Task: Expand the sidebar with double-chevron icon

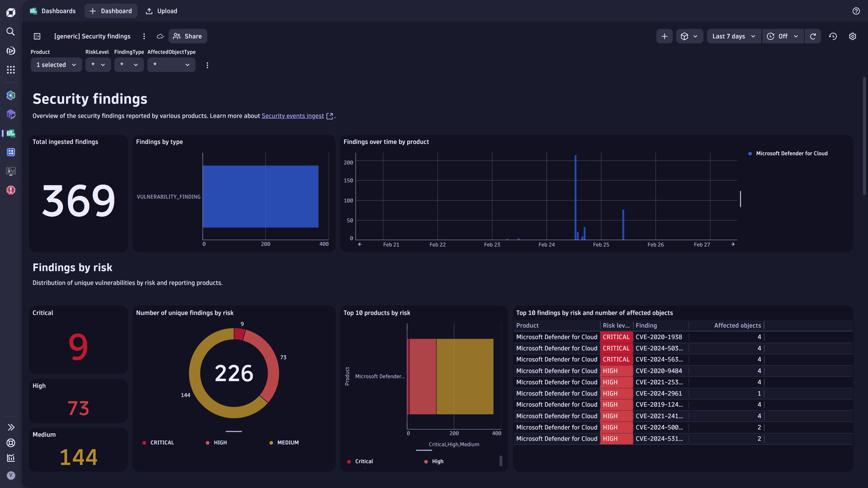Action: [11, 427]
